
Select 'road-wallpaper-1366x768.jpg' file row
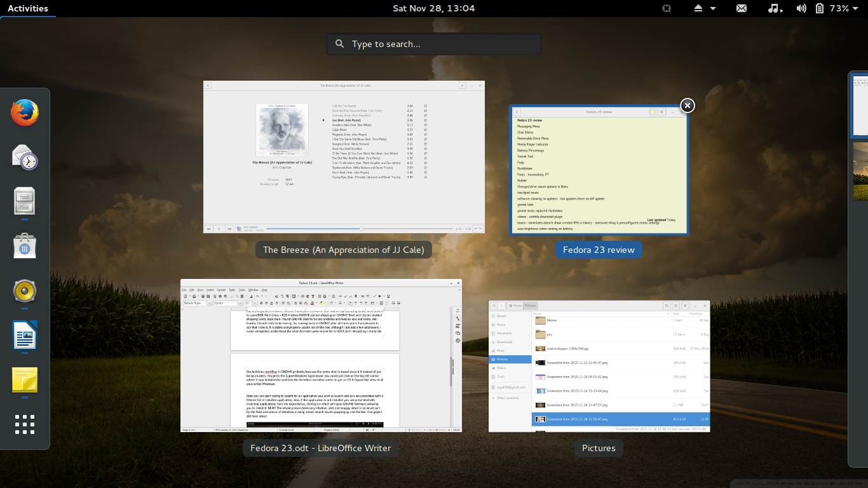point(621,348)
